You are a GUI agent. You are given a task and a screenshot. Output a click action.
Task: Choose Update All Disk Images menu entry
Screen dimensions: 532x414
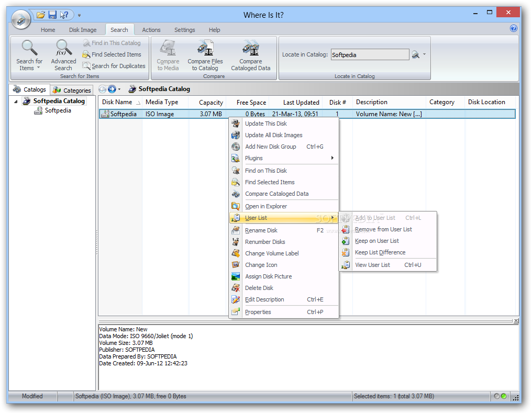(x=284, y=135)
